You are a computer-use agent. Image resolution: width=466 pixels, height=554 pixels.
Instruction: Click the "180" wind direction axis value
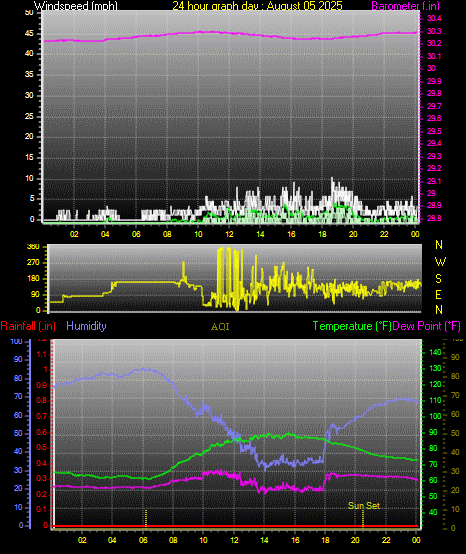[33, 279]
